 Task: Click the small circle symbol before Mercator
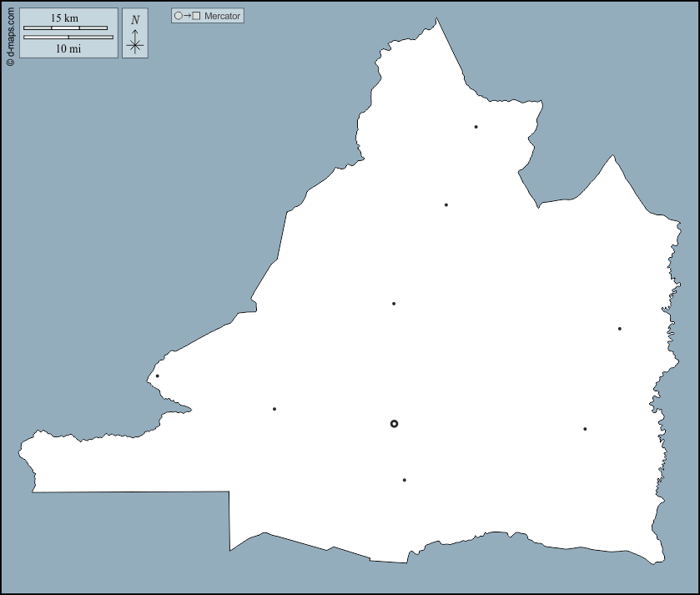pos(178,16)
